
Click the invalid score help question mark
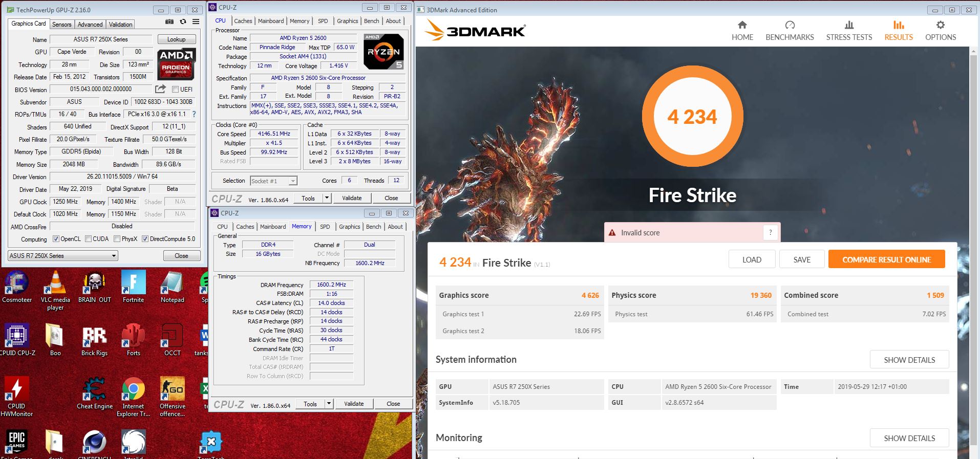[770, 232]
